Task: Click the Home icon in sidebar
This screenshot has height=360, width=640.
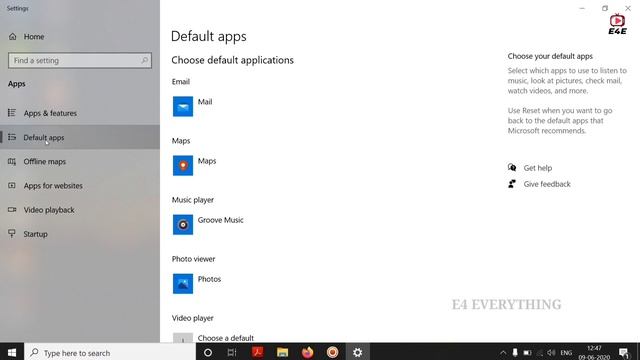Action: tap(13, 36)
